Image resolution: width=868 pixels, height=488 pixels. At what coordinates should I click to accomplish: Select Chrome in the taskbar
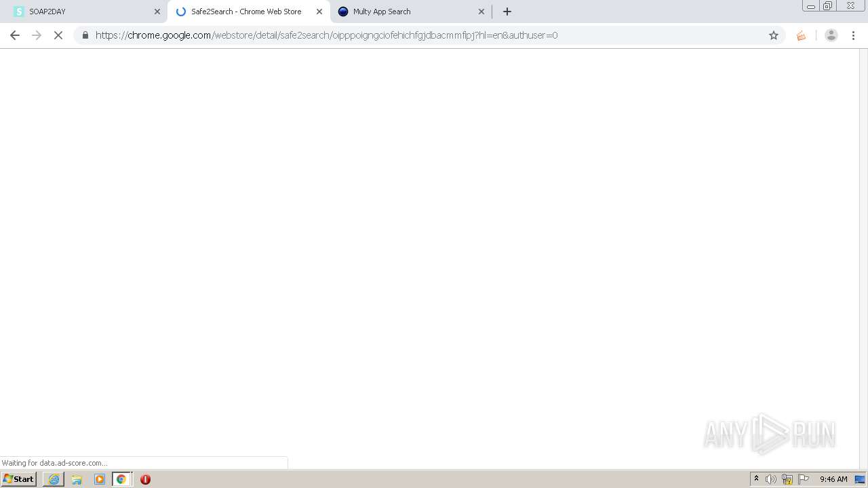[121, 479]
